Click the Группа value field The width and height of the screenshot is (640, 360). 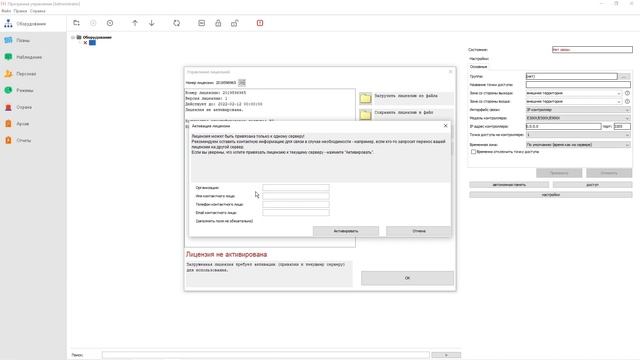tap(571, 76)
